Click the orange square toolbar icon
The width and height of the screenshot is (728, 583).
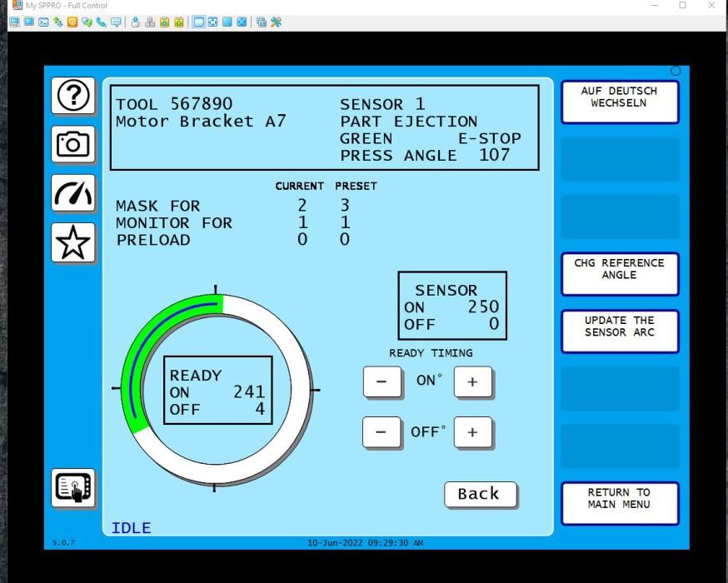point(72,22)
